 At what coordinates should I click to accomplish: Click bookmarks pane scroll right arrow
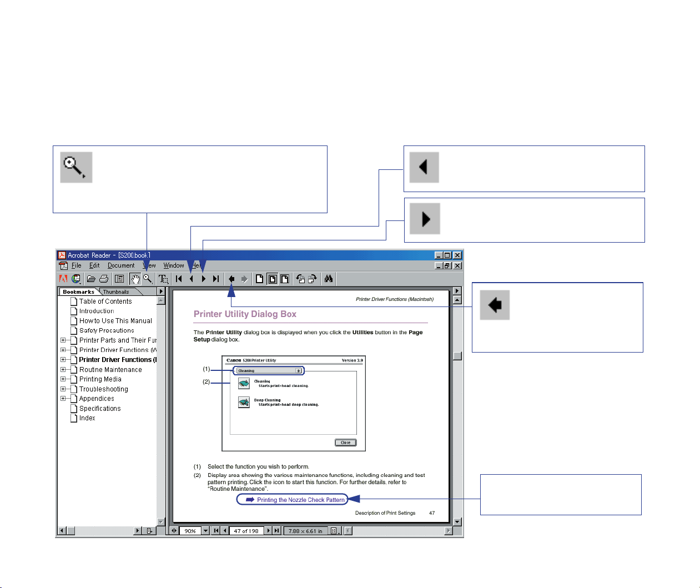138,531
